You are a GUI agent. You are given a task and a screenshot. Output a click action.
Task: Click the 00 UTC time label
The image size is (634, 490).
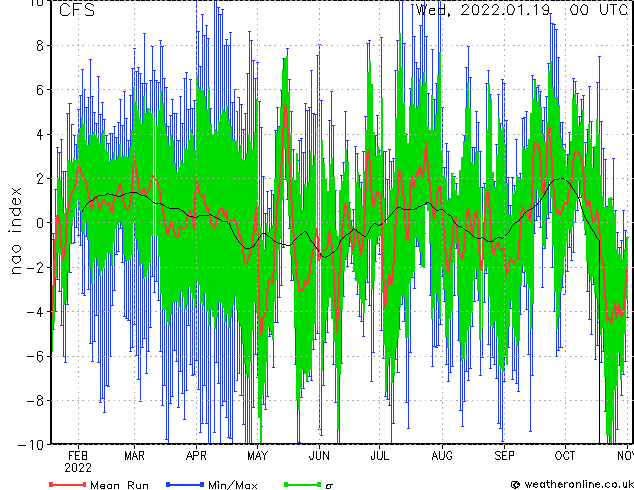coord(599,10)
